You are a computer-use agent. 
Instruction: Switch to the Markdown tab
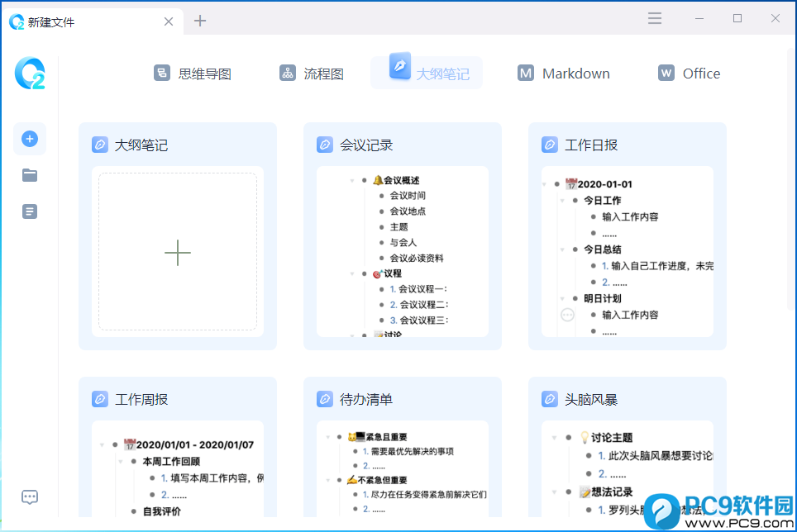click(x=563, y=73)
